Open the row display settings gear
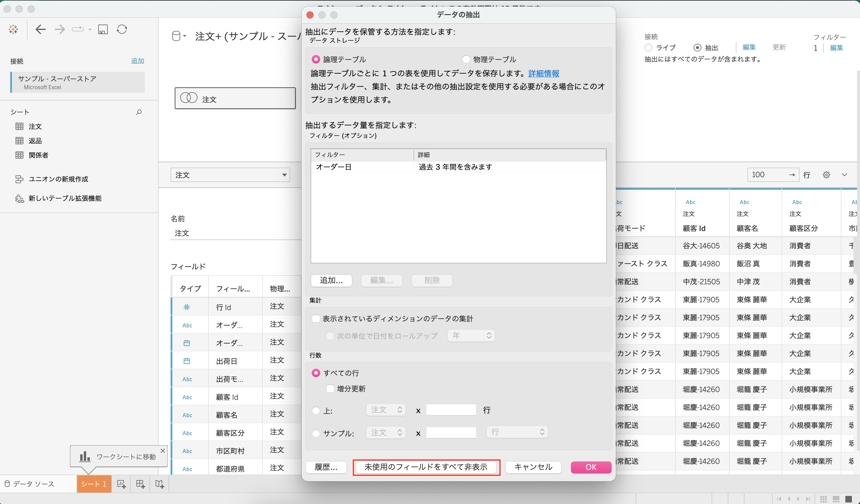Viewport: 860px width, 504px height. click(x=826, y=174)
